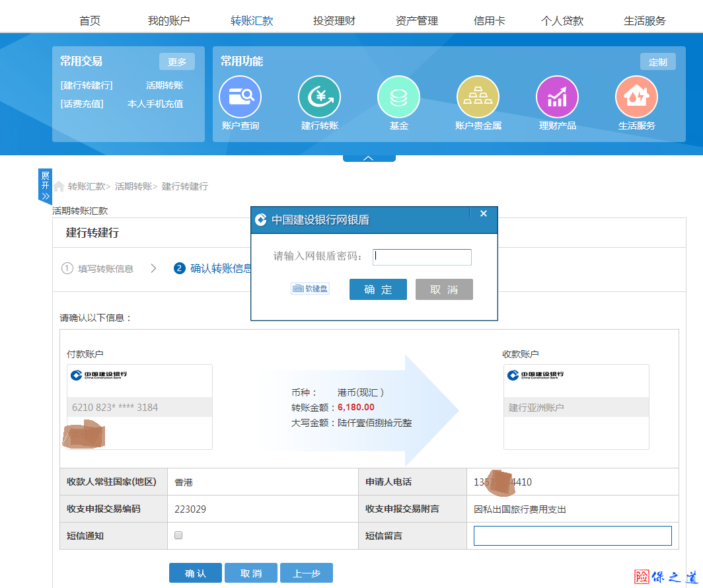Click 活期转账 in the breadcrumb
Viewport: 703px width, 588px height.
point(133,186)
